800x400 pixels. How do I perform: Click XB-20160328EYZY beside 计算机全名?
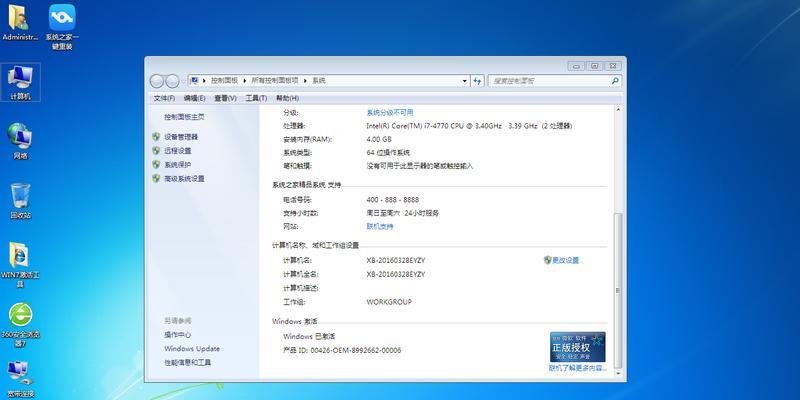pos(395,274)
